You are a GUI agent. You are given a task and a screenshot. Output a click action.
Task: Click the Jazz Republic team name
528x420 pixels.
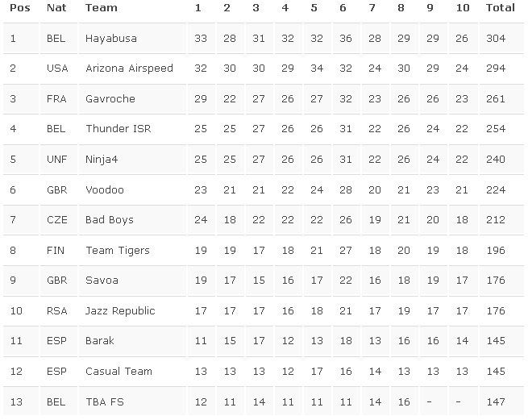click(x=120, y=311)
